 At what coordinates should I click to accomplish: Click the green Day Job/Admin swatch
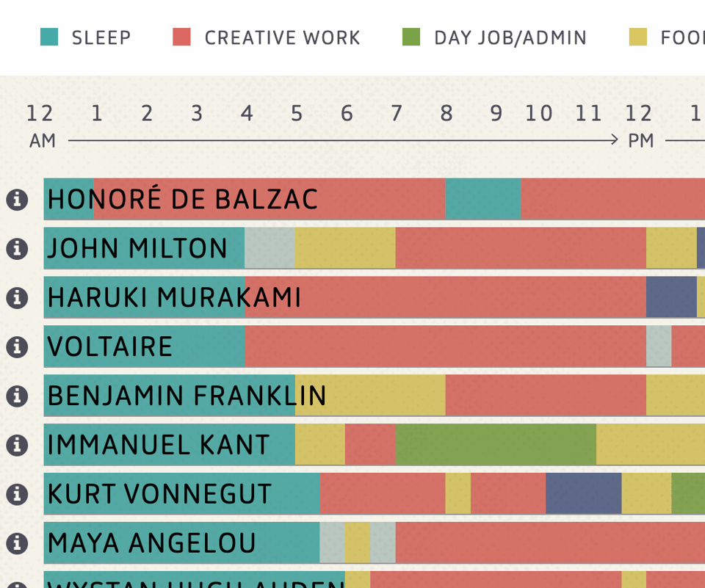[x=411, y=37]
